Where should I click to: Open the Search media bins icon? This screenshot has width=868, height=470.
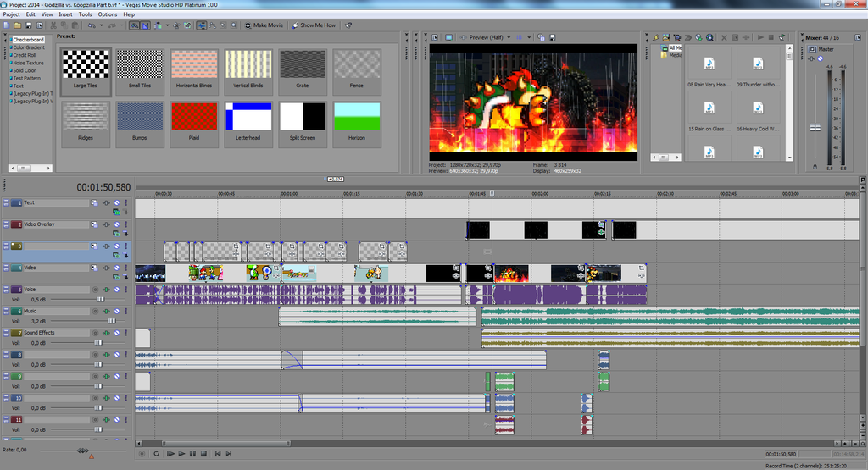(x=709, y=37)
